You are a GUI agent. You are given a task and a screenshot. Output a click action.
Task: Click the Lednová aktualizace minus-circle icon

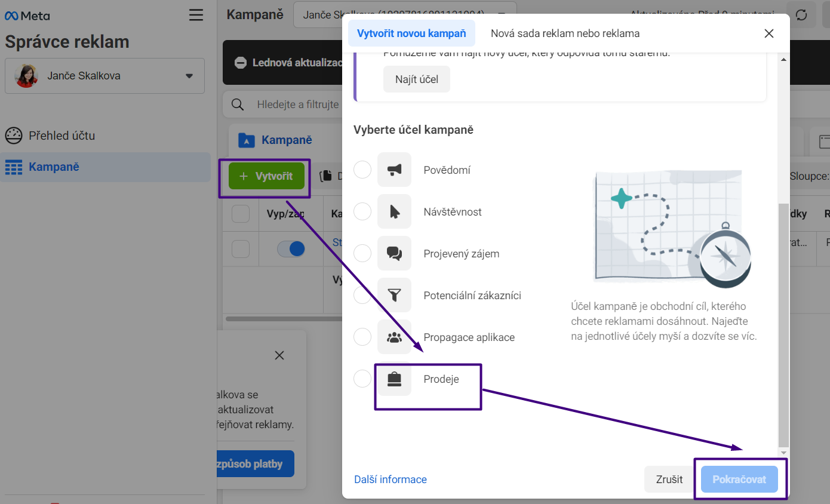241,63
